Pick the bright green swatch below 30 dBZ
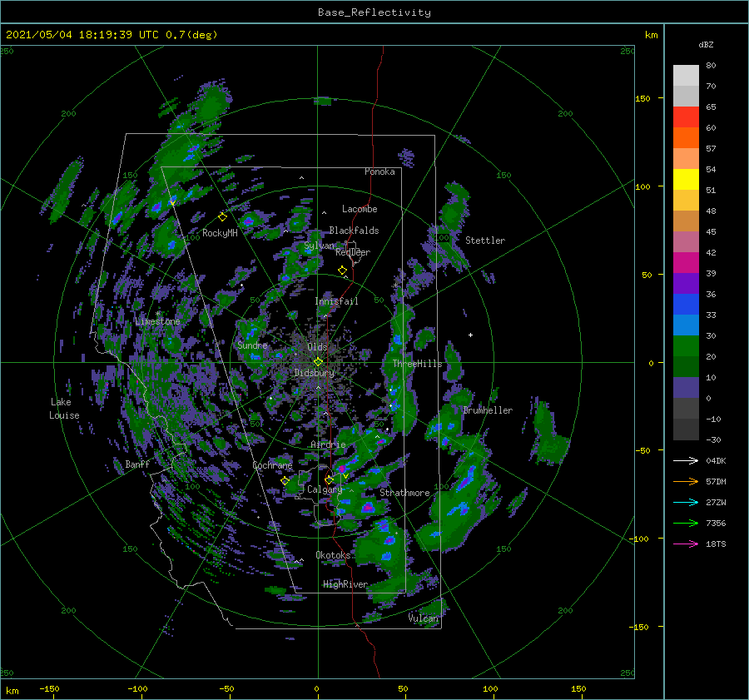This screenshot has width=749, height=700. point(686,346)
